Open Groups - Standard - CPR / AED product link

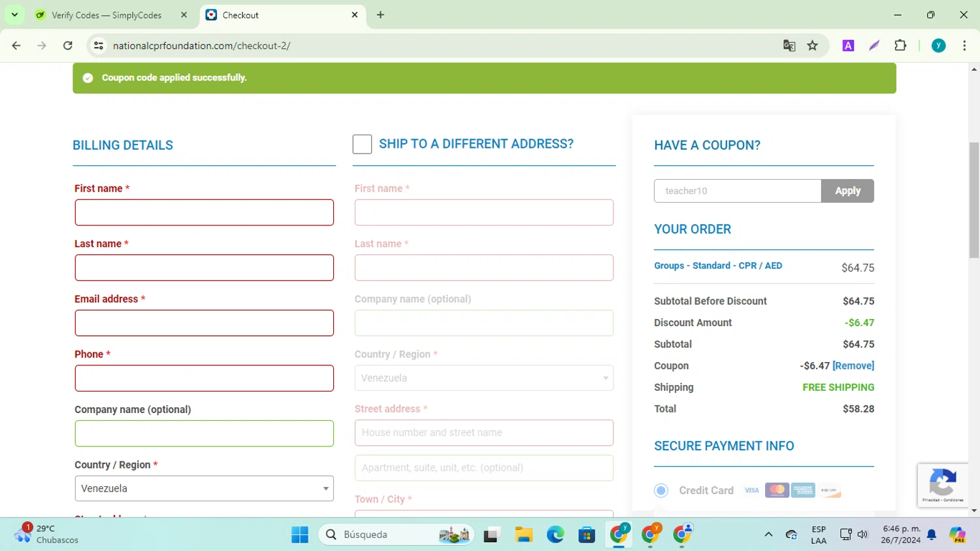point(718,265)
